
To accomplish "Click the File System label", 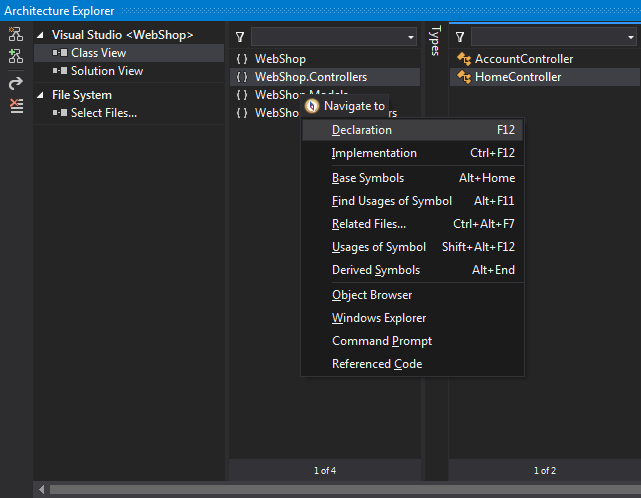I will [82, 95].
